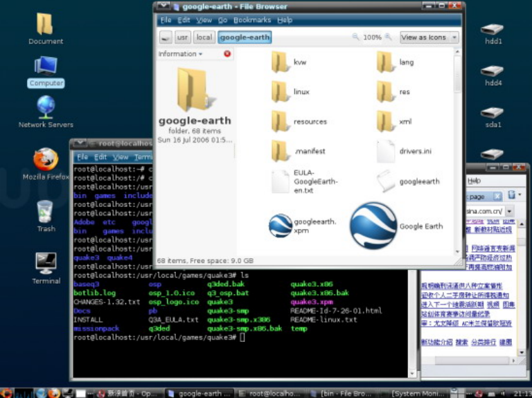Open File menu in File Browser
This screenshot has width=532, height=398.
coord(166,20)
